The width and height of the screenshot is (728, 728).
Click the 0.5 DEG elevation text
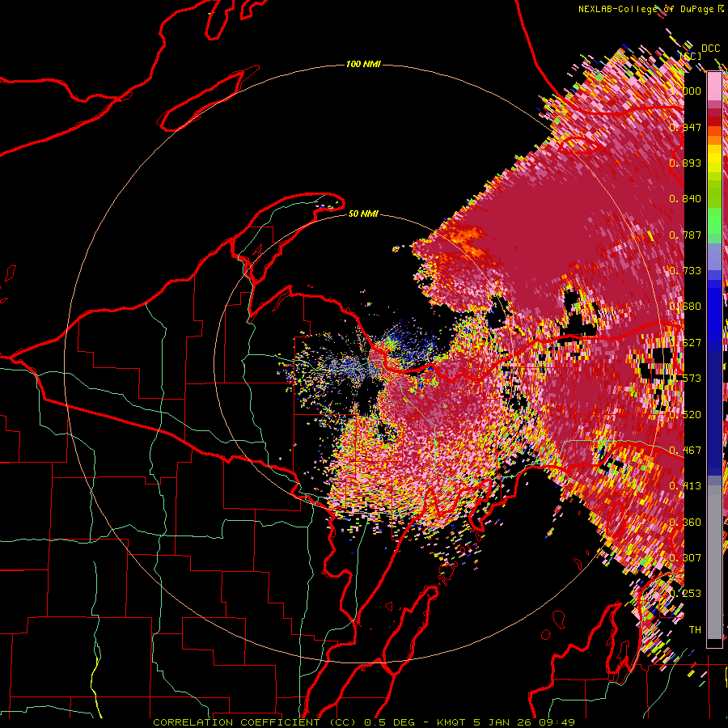[389, 722]
